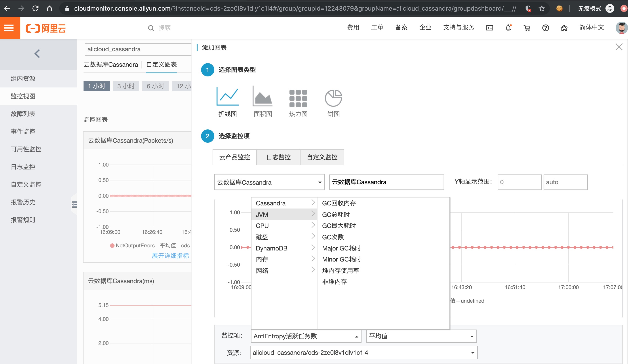
Task: Collapse the sidebar with back chevron
Action: (37, 54)
